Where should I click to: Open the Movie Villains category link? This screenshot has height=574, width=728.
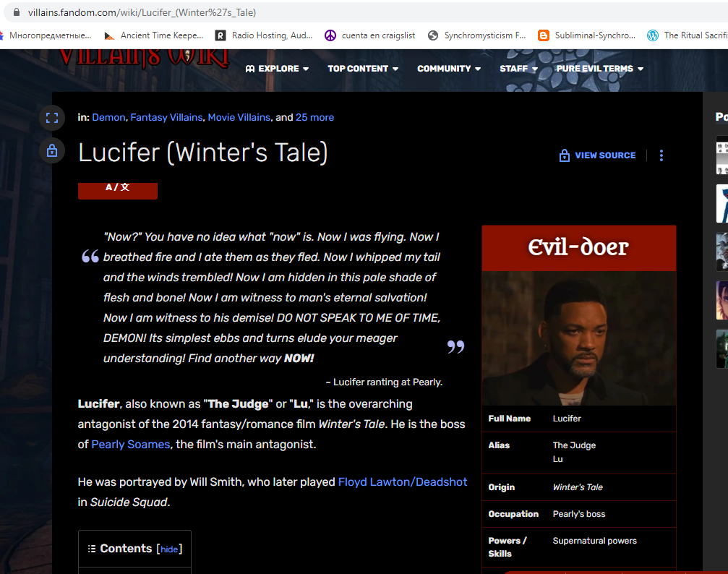[239, 118]
